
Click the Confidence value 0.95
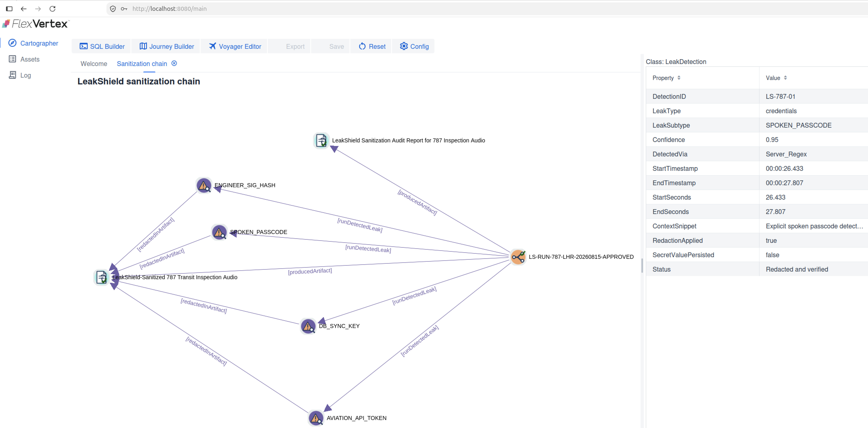tap(772, 140)
